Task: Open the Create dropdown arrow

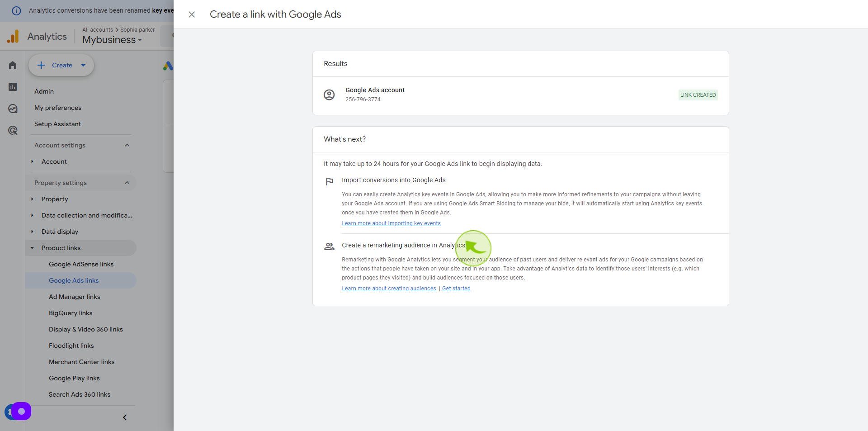Action: pos(83,65)
